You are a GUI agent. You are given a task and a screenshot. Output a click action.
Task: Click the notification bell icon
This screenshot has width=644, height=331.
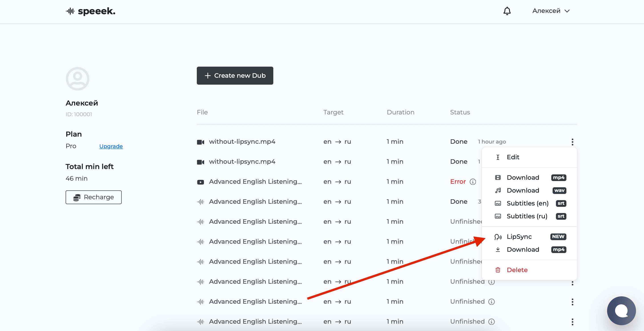507,11
